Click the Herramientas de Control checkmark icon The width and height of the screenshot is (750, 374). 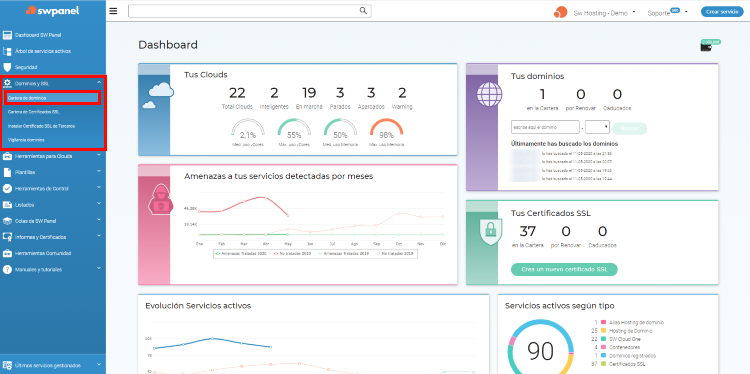pyautogui.click(x=7, y=188)
